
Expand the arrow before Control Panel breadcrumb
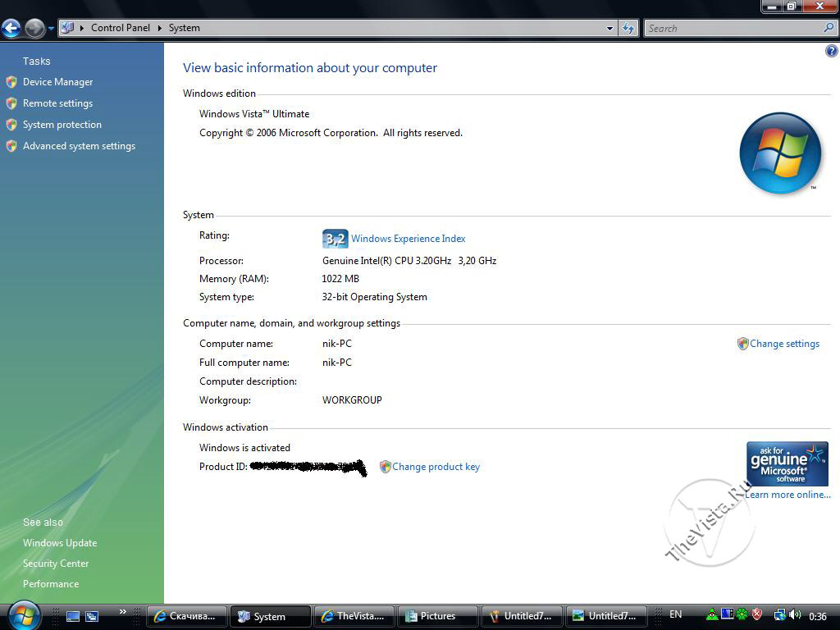coord(82,28)
